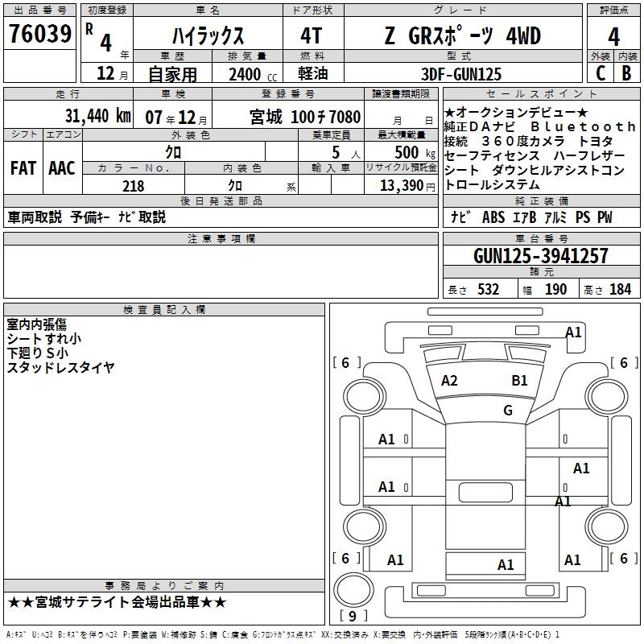Click the ナビ ABS エアB equipment line
Screen dimensions: 644x644
531,217
